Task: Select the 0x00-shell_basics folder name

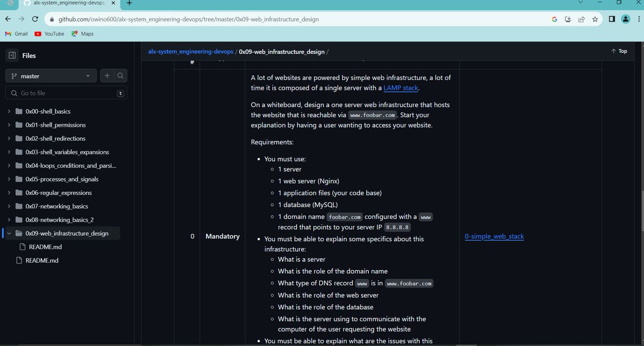Action: (48, 111)
